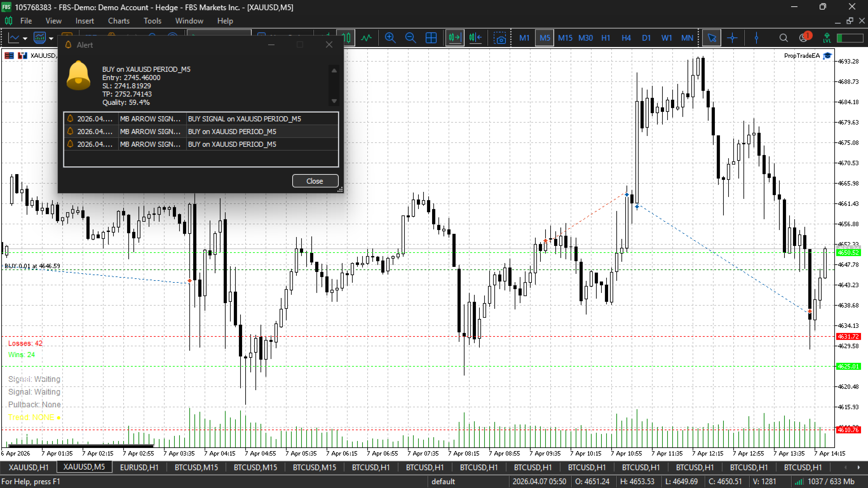Switch to the EURUSD,H1 chart tab
Image resolution: width=868 pixels, height=488 pixels.
pos(139,468)
